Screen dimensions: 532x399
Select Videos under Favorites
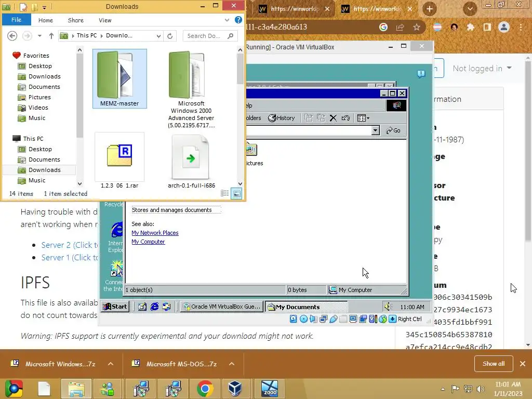[x=38, y=108]
